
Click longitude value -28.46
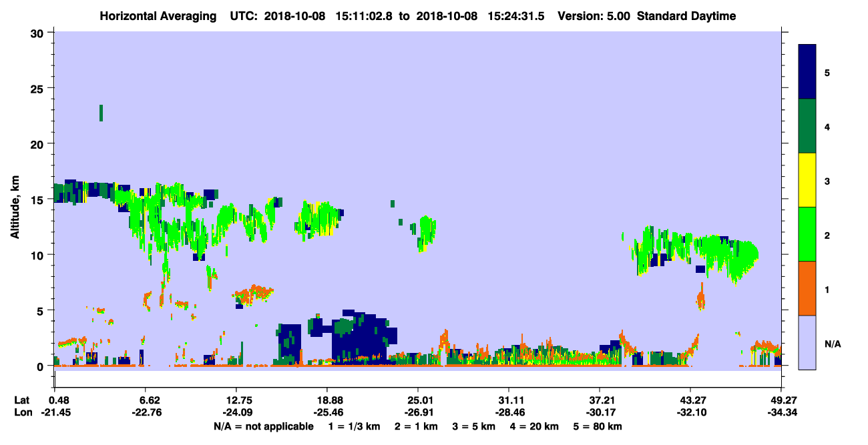(x=511, y=412)
